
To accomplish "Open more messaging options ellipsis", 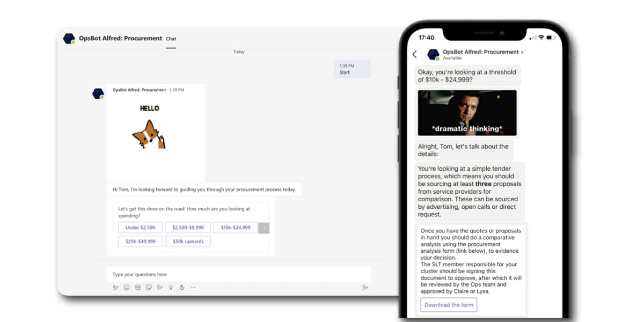I will coord(193,287).
